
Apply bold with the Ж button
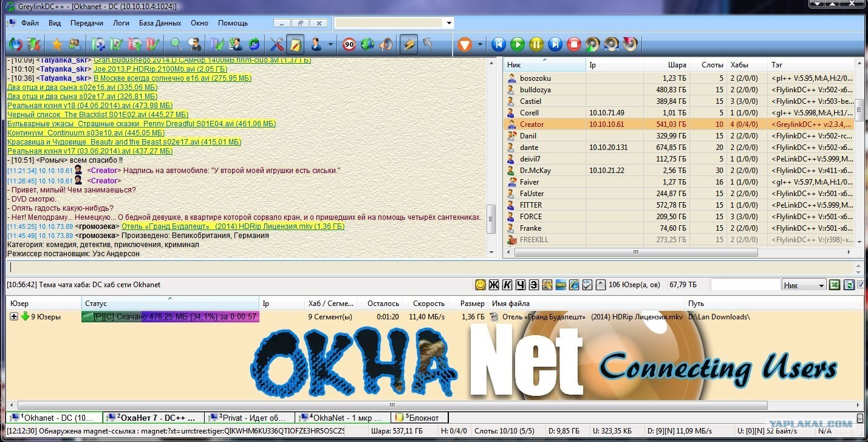pos(494,285)
